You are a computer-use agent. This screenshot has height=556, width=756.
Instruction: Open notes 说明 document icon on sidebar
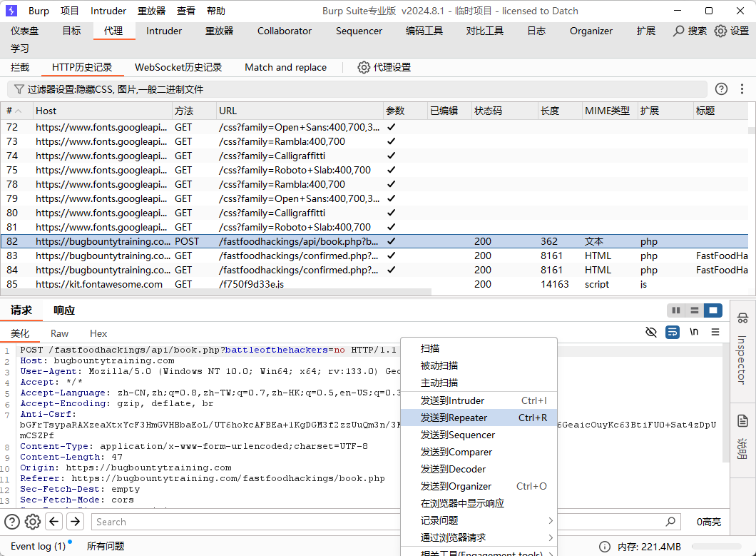tap(742, 421)
